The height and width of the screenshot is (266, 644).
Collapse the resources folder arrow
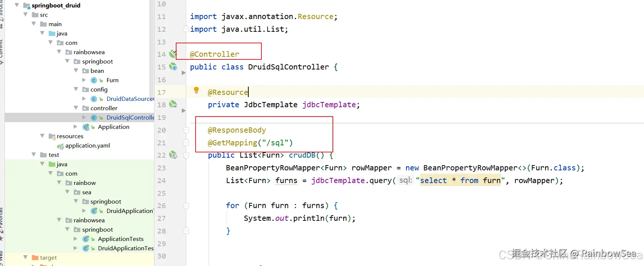[x=42, y=136]
